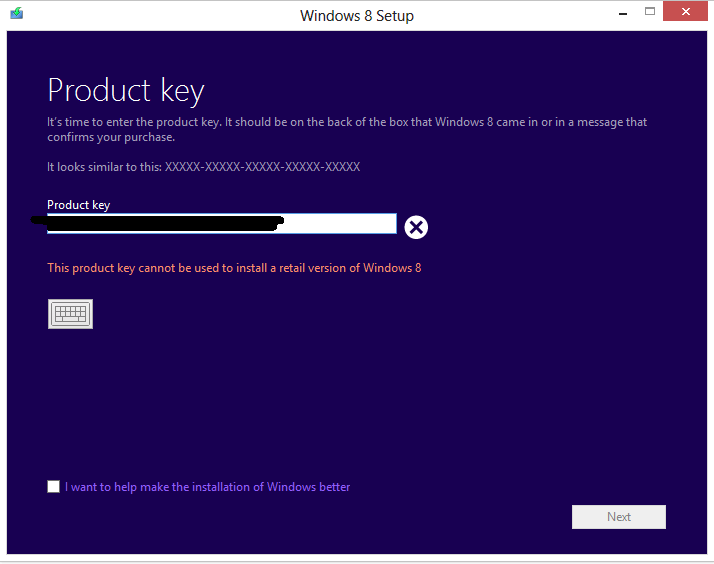Close the Windows 8 Setup window
Viewport: 714px width, 564px height.
point(685,12)
